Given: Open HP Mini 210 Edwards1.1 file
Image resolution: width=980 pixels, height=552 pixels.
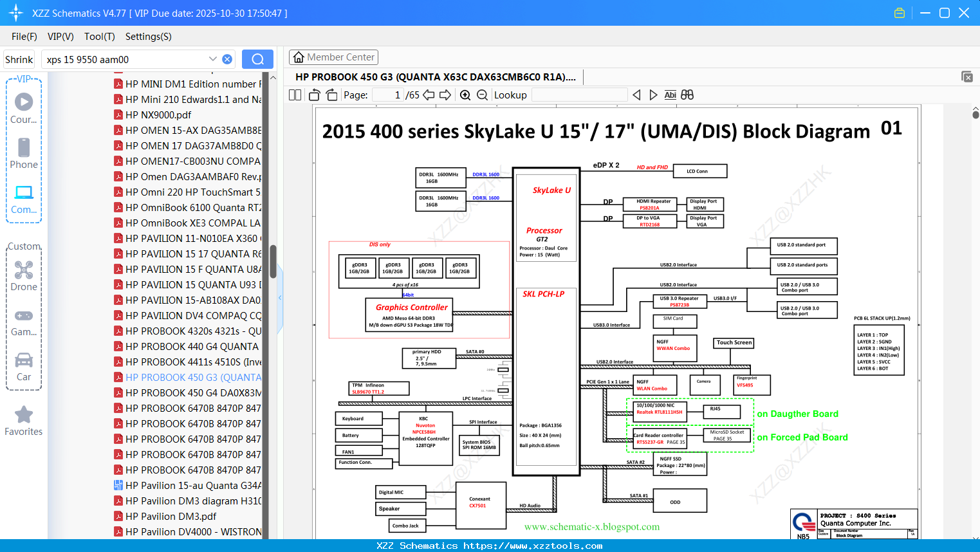Looking at the screenshot, I should 188,99.
